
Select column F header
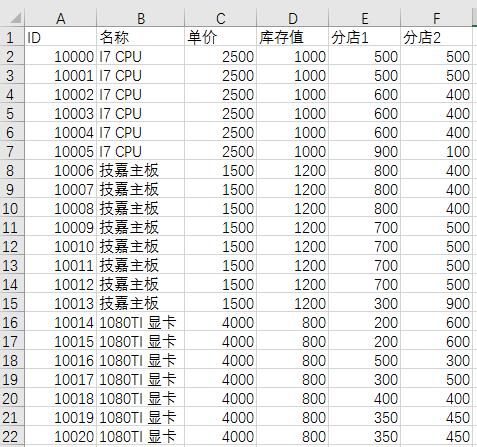tap(436, 19)
